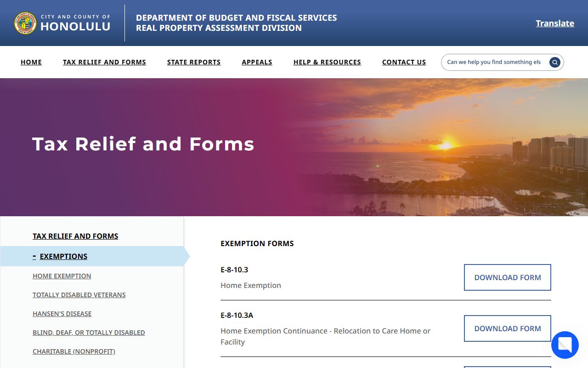Open the Home menu item
588x368 pixels.
pyautogui.click(x=31, y=62)
